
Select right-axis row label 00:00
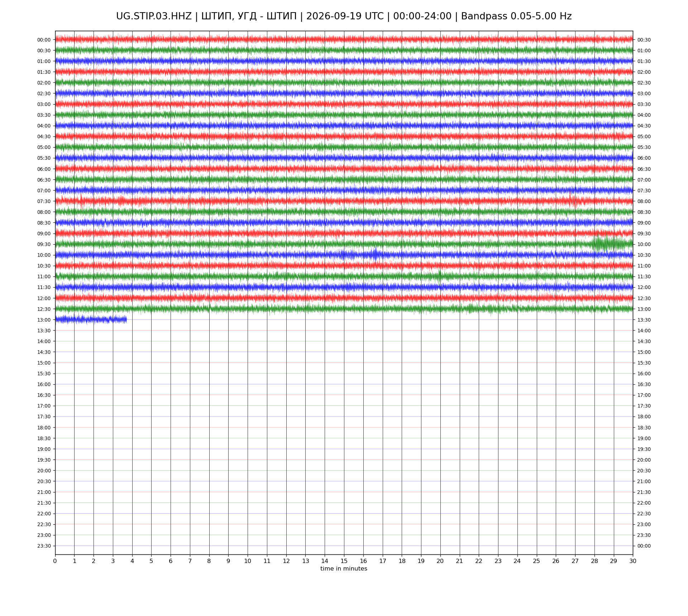click(644, 546)
